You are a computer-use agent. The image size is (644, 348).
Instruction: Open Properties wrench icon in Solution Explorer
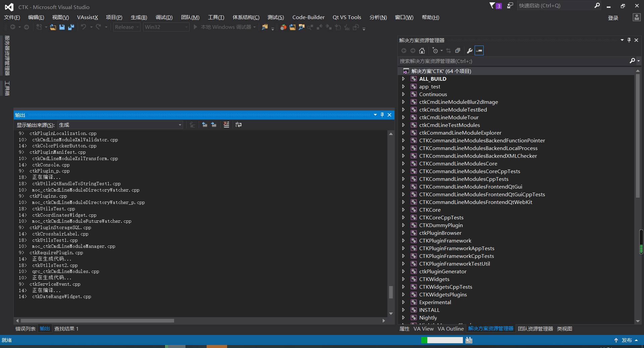(x=470, y=51)
